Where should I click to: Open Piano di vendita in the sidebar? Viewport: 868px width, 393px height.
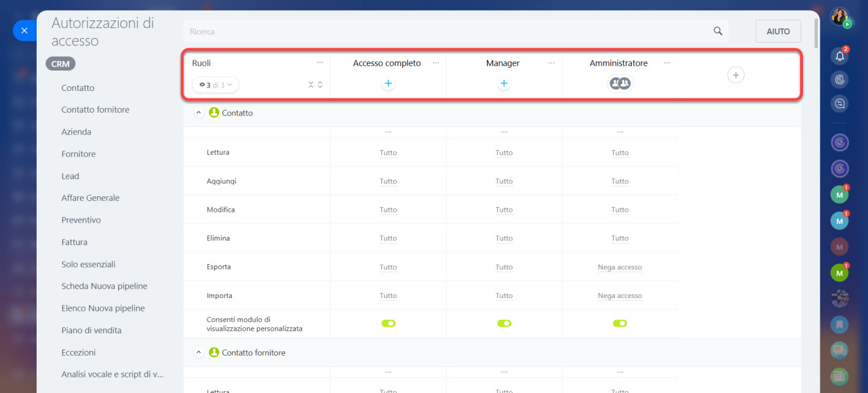pos(92,330)
